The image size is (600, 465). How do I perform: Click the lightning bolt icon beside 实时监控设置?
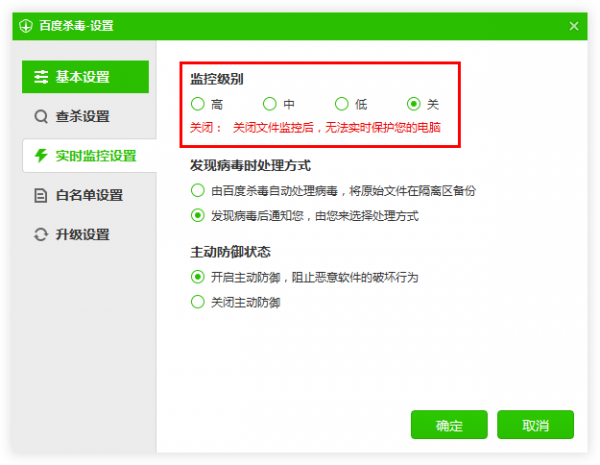41,156
